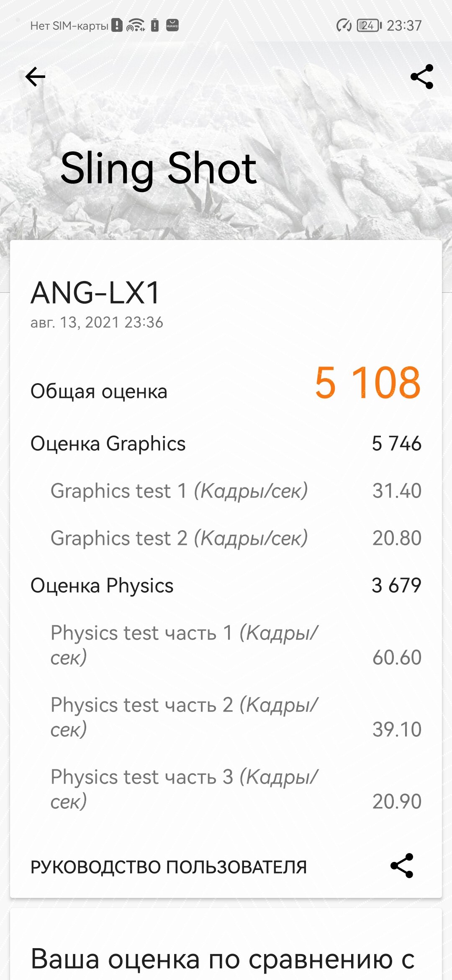Tap the share icon beside user guide

click(402, 866)
